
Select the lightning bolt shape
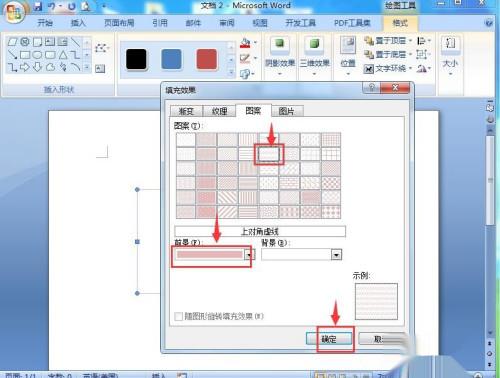point(63,67)
